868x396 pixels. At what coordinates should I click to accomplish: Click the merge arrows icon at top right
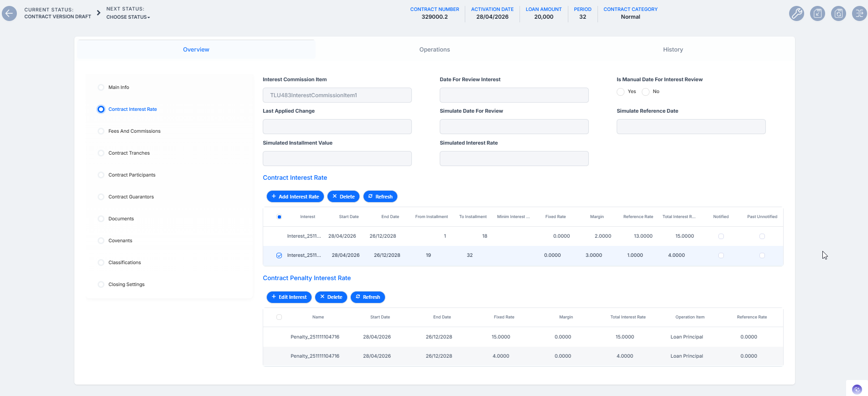pos(859,13)
